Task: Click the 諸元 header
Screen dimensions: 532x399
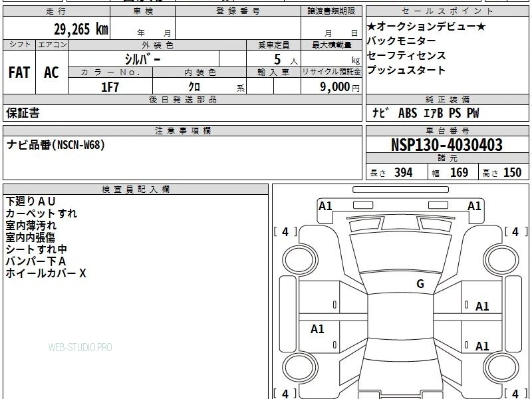Action: coord(447,158)
